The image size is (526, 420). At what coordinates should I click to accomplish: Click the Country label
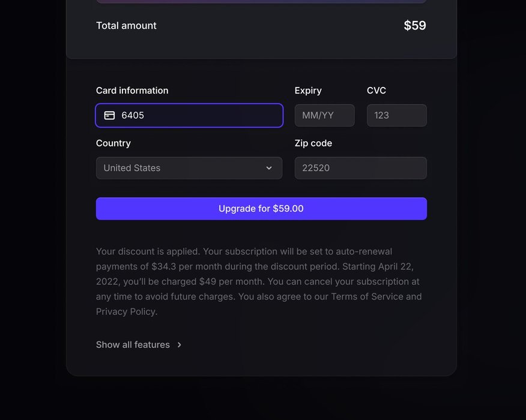coord(113,143)
